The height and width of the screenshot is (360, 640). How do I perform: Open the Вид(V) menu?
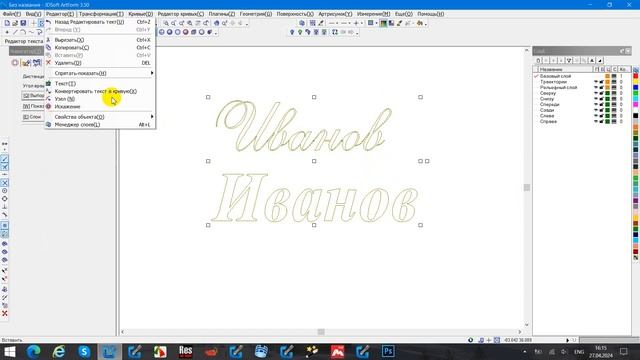(33, 14)
